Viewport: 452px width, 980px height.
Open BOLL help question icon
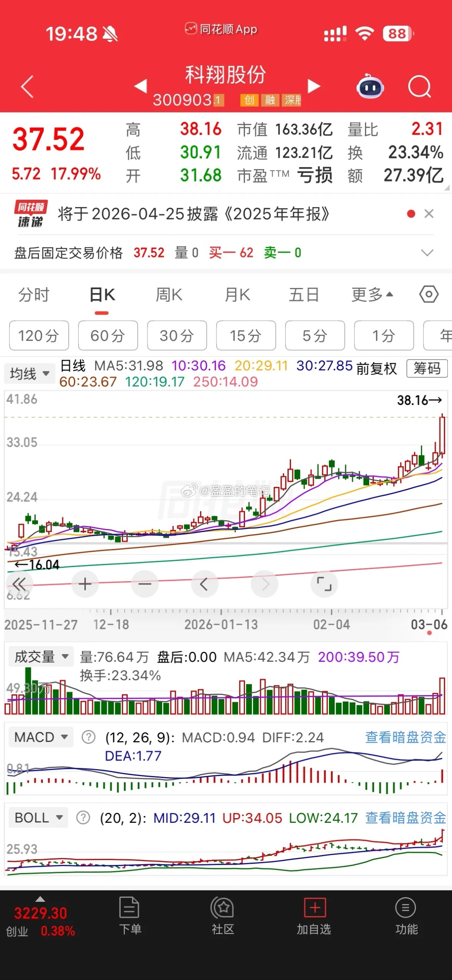click(x=83, y=818)
